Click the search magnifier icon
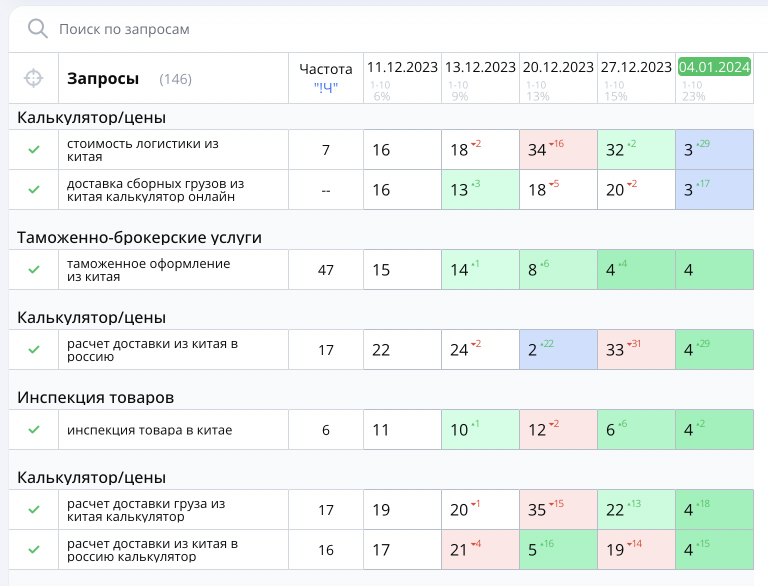This screenshot has width=768, height=586. pos(38,29)
